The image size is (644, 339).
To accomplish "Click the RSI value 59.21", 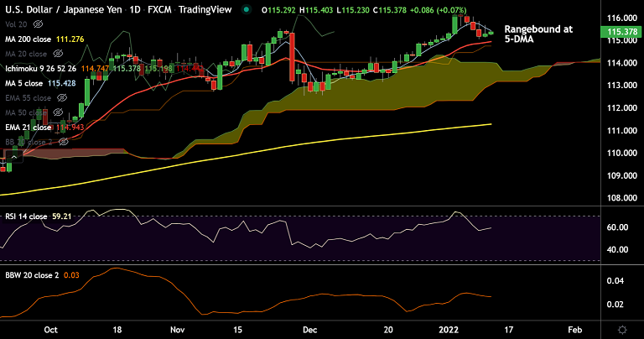I will pyautogui.click(x=61, y=216).
